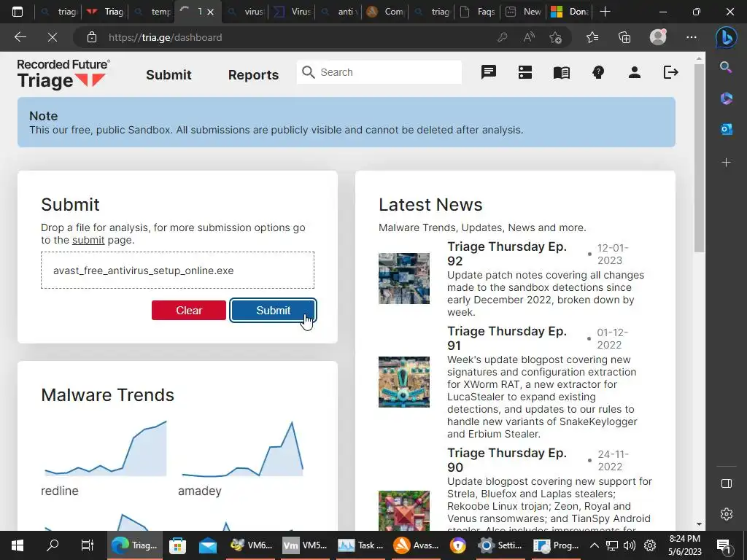Click the avast_free_antivirus_setup_online.exe drop zone

pyautogui.click(x=178, y=270)
